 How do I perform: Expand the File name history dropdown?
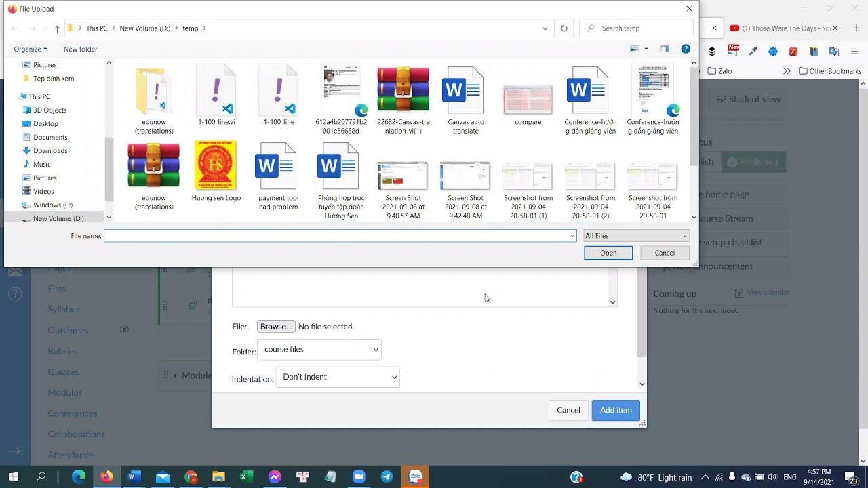pyautogui.click(x=572, y=236)
